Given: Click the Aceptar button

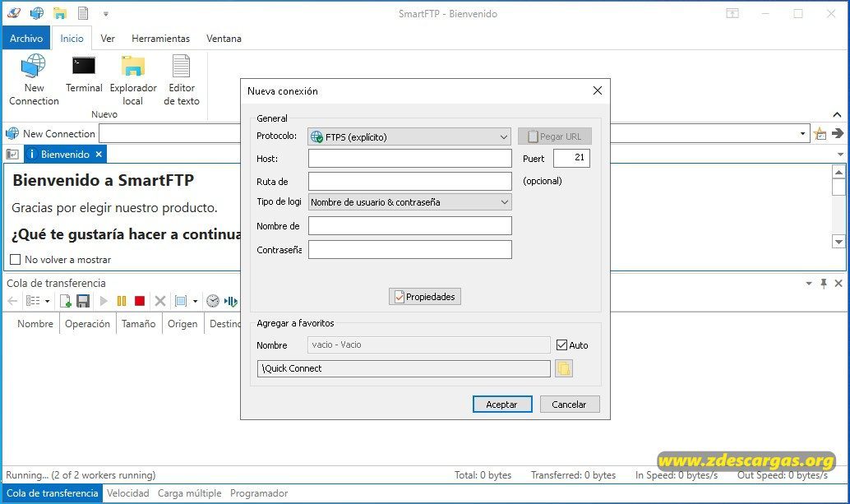Looking at the screenshot, I should coord(502,405).
